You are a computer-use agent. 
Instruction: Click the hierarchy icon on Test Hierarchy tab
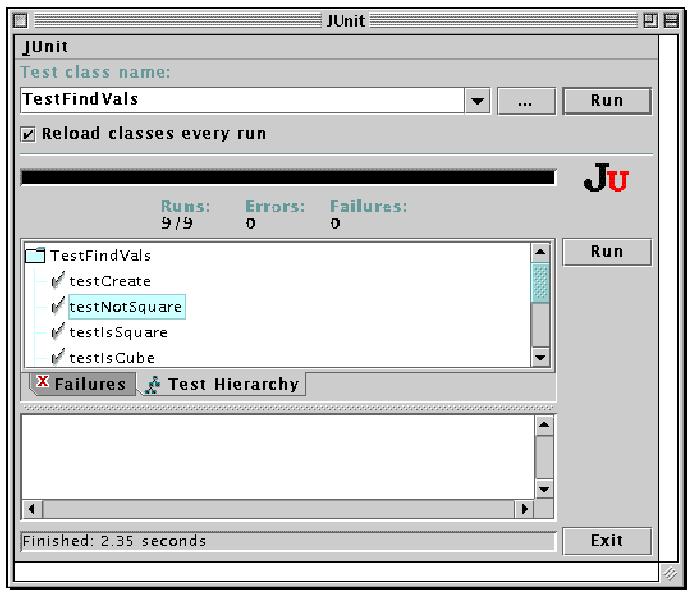click(x=152, y=385)
